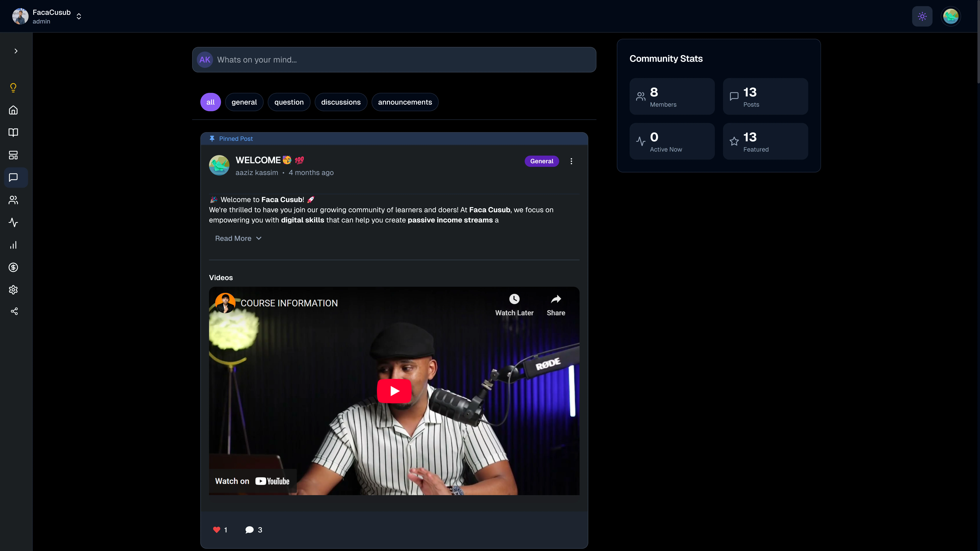Like the post with the heart icon

(x=216, y=530)
